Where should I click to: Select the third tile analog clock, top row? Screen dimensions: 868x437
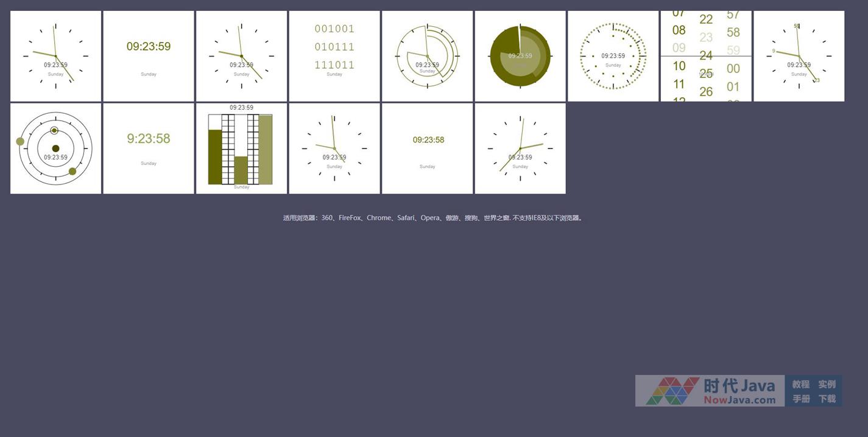pyautogui.click(x=241, y=56)
